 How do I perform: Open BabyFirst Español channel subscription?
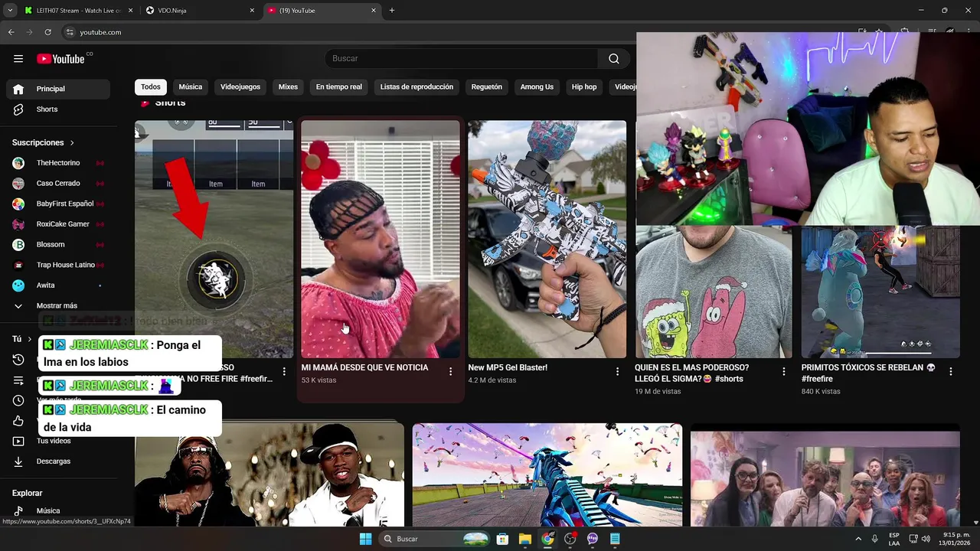(x=58, y=204)
